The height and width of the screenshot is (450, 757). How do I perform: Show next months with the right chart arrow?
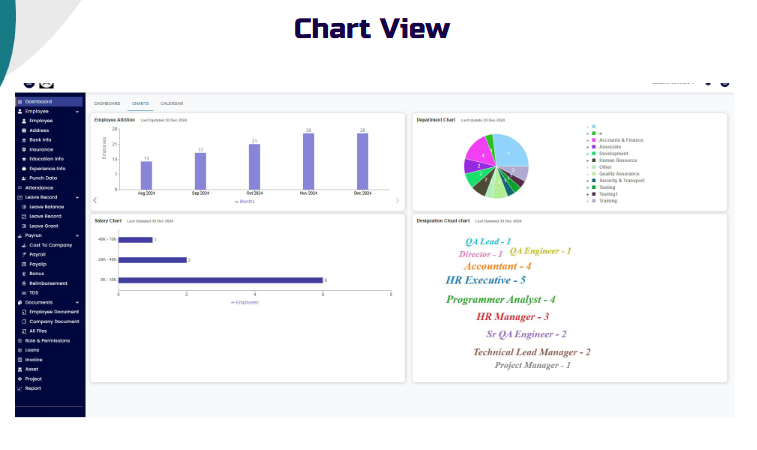tap(397, 200)
